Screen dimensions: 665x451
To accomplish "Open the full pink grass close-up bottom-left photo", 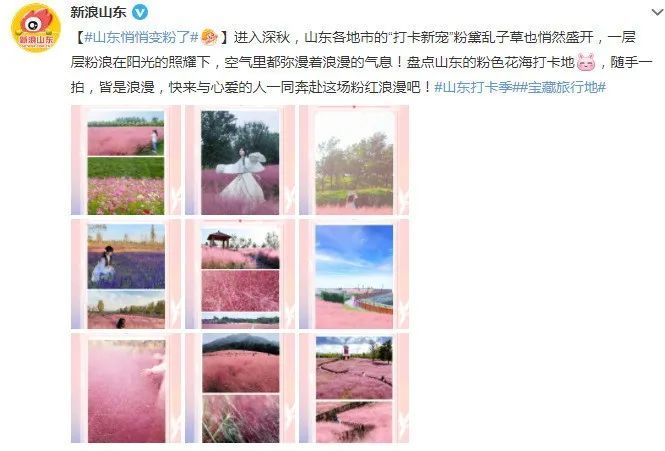I will point(126,388).
